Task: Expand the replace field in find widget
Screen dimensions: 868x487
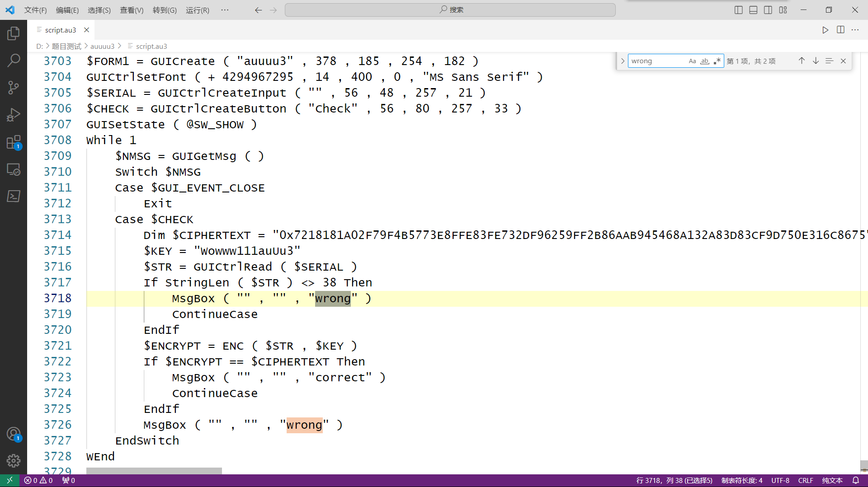Action: tap(623, 61)
